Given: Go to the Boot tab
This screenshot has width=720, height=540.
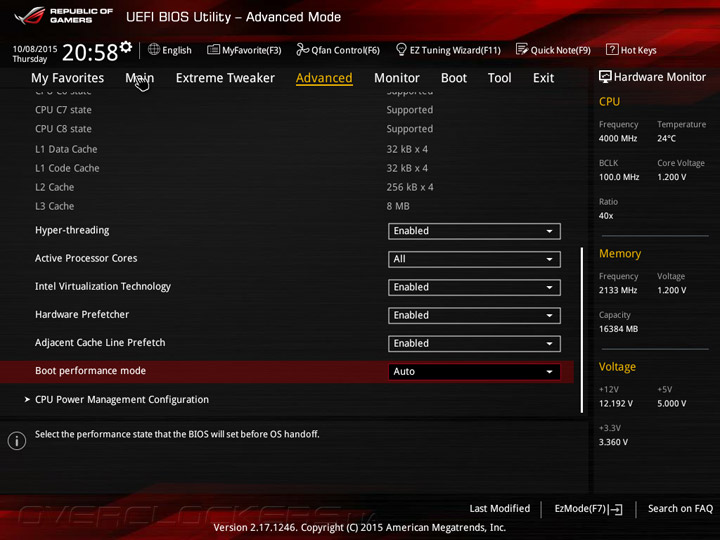Looking at the screenshot, I should 454,78.
